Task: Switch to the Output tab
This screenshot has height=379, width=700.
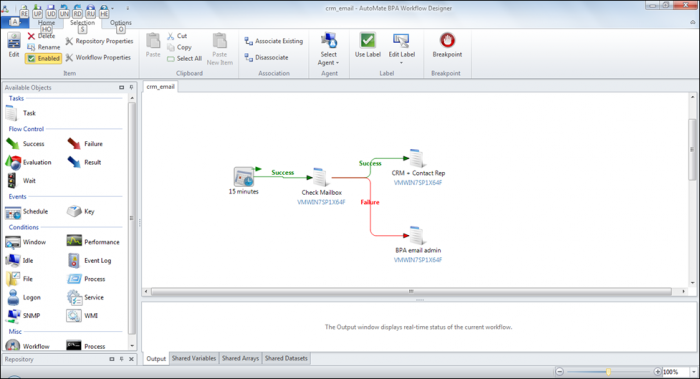Action: pos(156,358)
